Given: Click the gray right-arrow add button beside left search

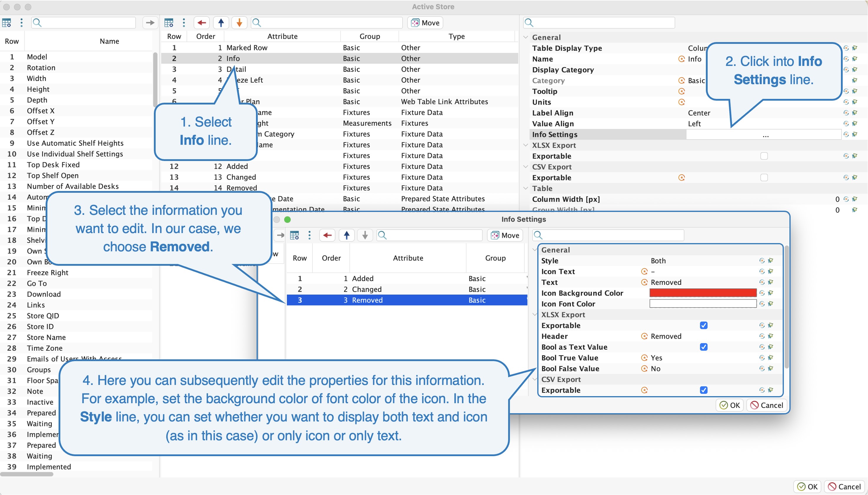Looking at the screenshot, I should coord(150,23).
